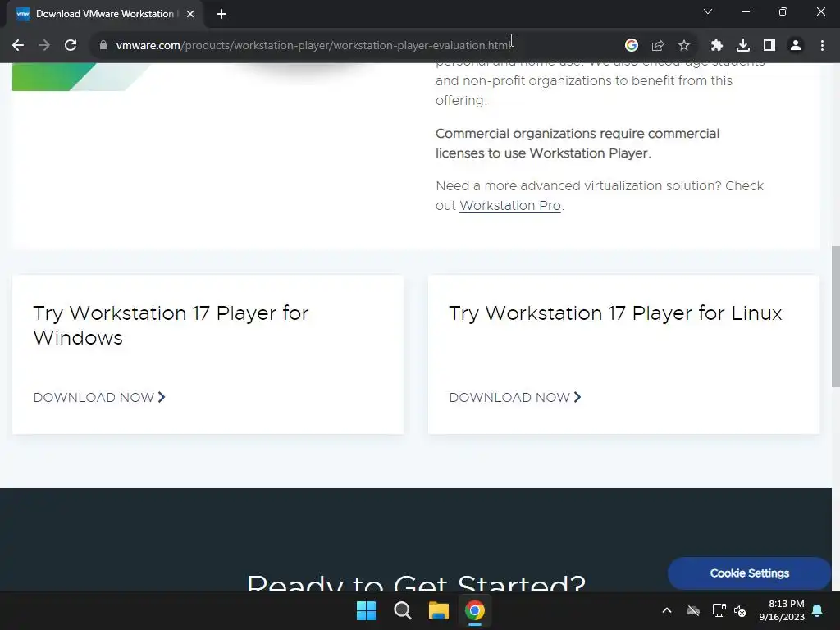
Task: Close the Download VMware Workstation tab
Action: 190,14
